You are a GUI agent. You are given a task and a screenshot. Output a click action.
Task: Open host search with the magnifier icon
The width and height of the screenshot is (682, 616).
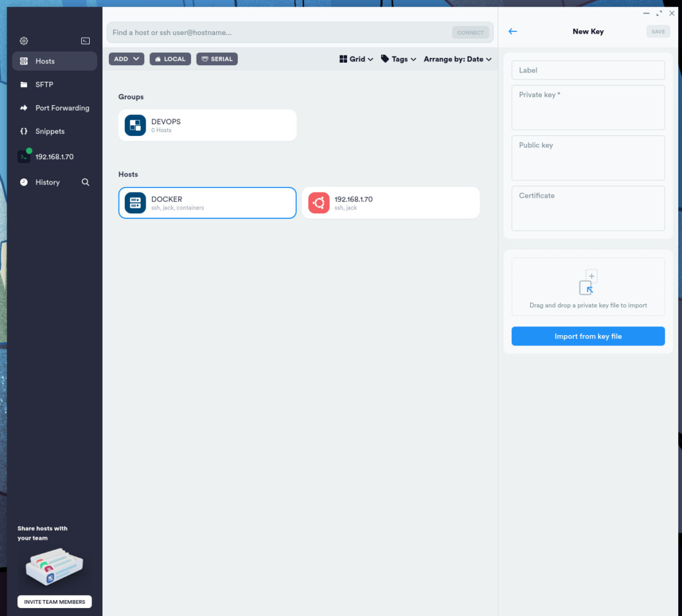[85, 182]
